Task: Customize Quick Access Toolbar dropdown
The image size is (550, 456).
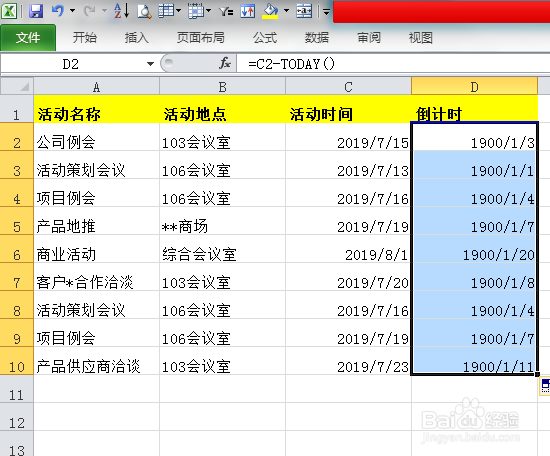Action: point(327,12)
